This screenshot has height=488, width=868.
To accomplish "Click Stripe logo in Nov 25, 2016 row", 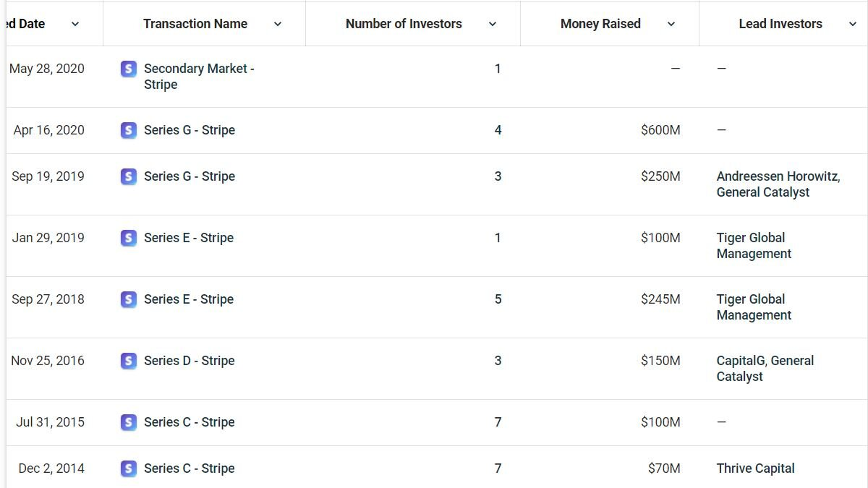I will 128,361.
